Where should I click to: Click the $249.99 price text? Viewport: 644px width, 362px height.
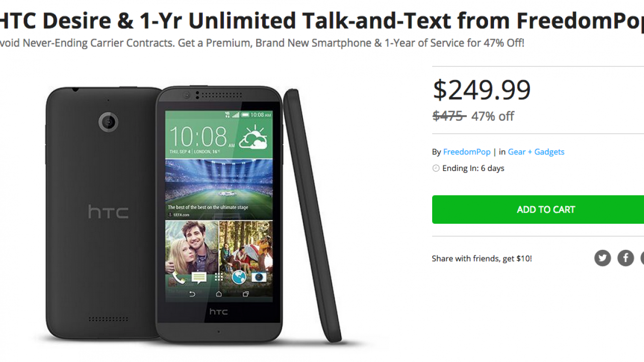(481, 90)
